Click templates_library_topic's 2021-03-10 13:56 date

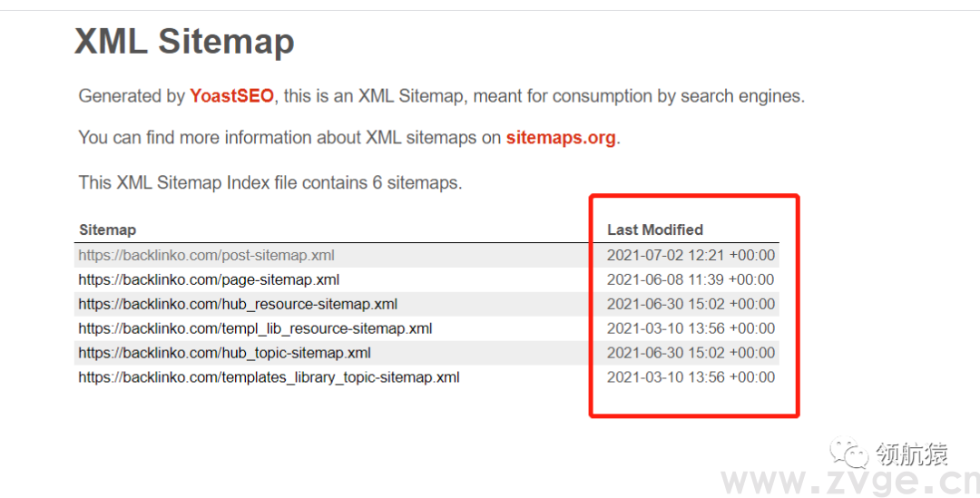tap(691, 377)
